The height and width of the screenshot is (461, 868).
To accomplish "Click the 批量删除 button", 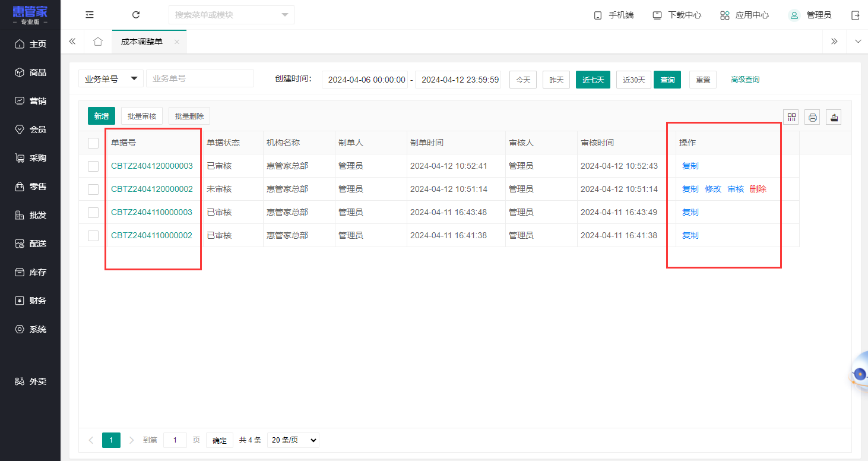I will coord(189,116).
